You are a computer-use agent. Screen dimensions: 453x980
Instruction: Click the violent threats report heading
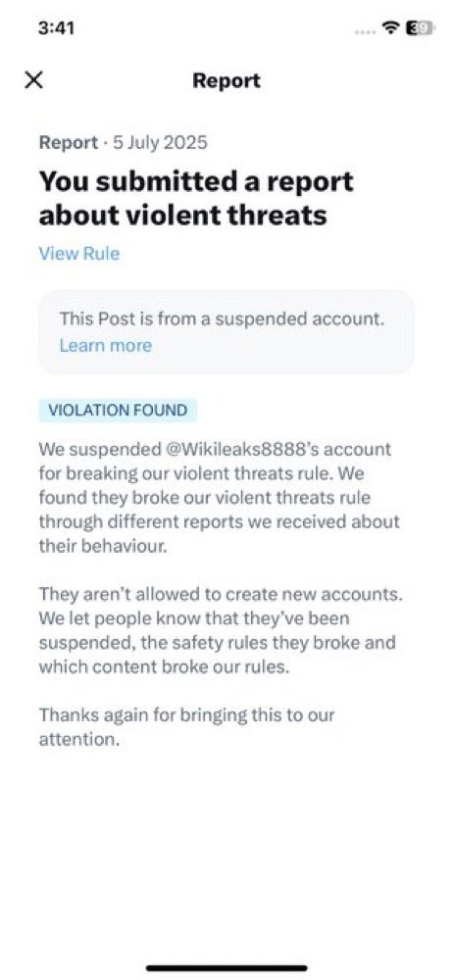196,198
